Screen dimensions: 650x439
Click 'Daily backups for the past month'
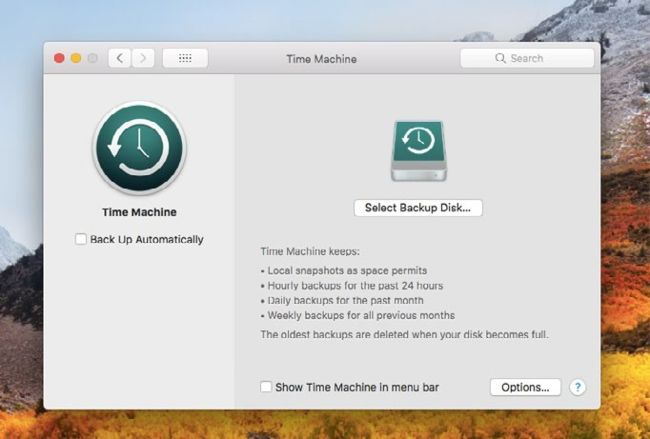[x=342, y=300]
